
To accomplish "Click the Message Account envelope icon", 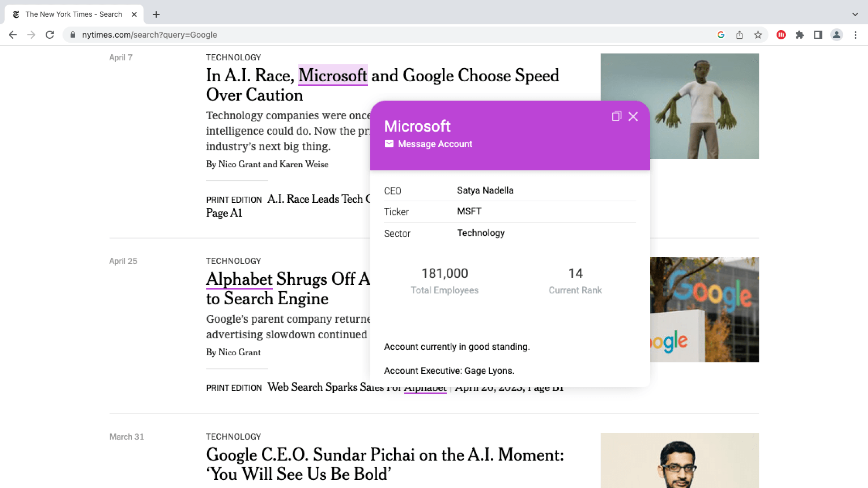I will coord(389,144).
